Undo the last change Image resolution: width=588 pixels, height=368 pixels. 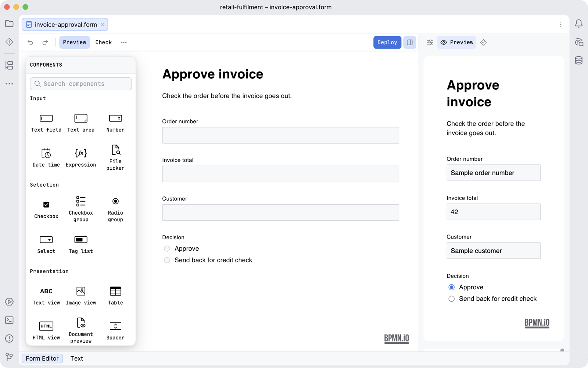tap(31, 42)
